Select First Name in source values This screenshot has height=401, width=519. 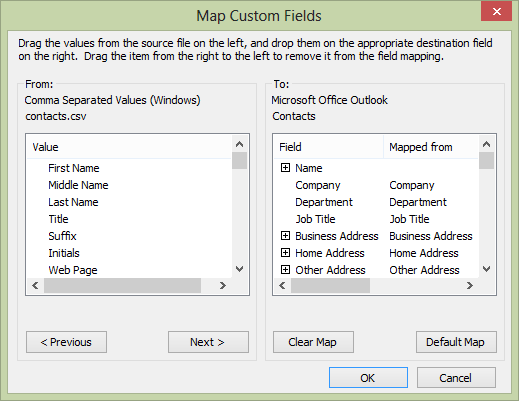coord(74,168)
